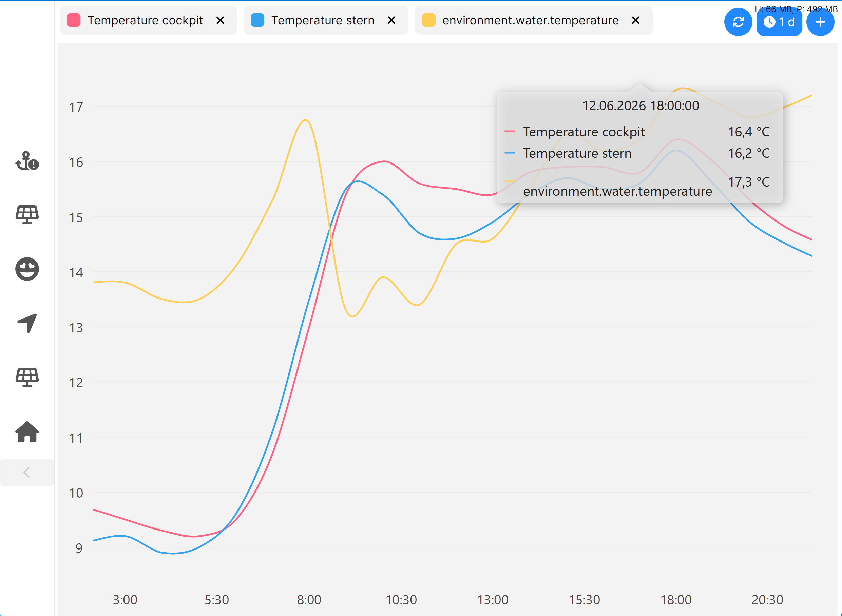The width and height of the screenshot is (842, 616).
Task: Select the environment.water.temperature chip label
Action: pos(531,20)
